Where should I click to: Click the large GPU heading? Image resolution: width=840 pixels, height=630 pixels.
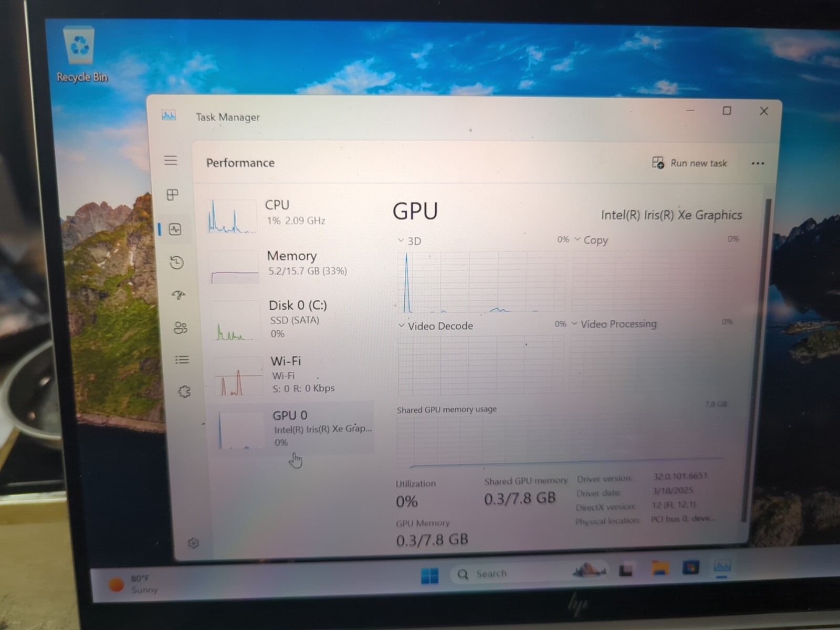[415, 211]
